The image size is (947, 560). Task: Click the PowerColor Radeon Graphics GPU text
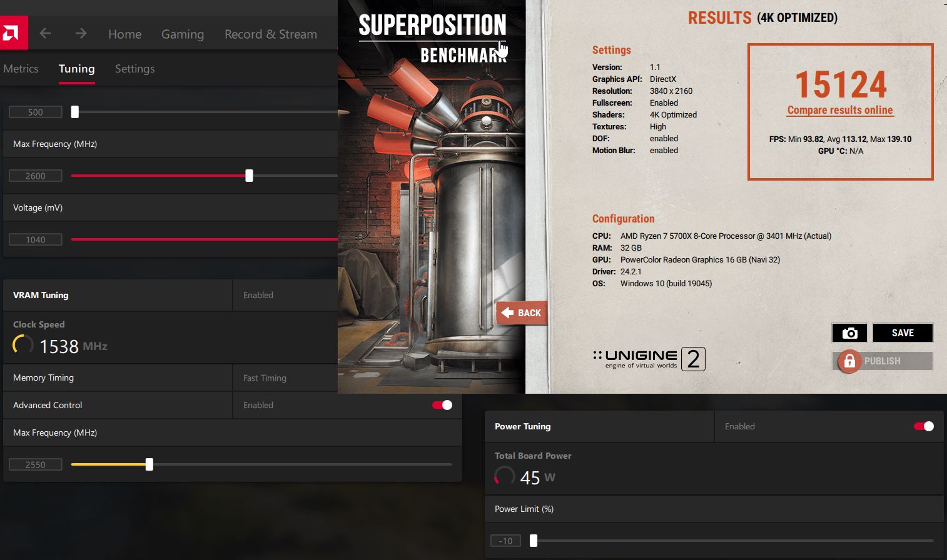pyautogui.click(x=700, y=259)
